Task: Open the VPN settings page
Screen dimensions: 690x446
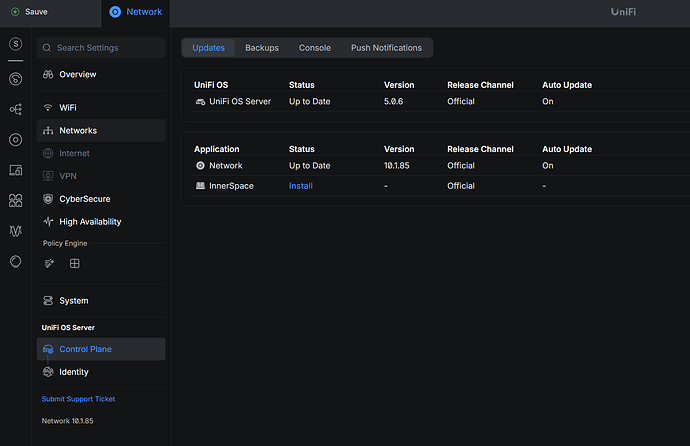Action: click(x=101, y=176)
